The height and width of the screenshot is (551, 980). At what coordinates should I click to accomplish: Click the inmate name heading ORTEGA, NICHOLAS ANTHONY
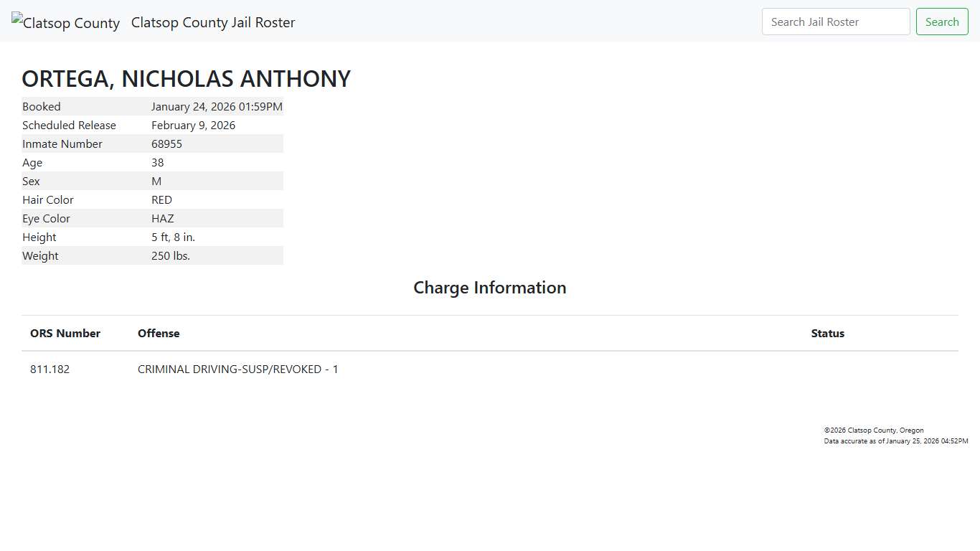pyautogui.click(x=187, y=79)
